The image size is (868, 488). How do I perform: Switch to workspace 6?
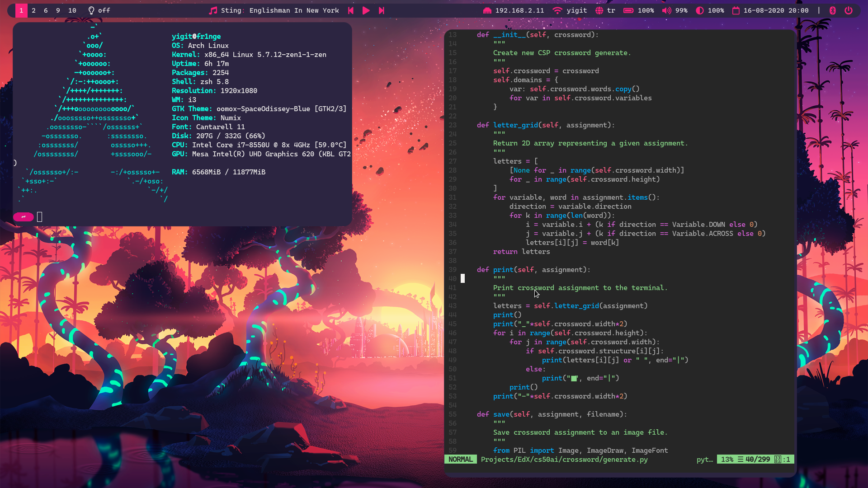46,10
